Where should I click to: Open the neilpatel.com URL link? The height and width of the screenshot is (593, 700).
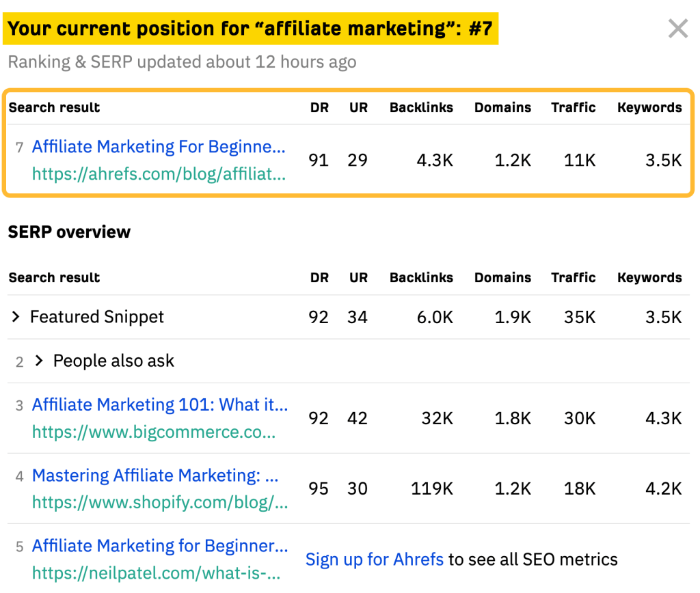pos(157,574)
